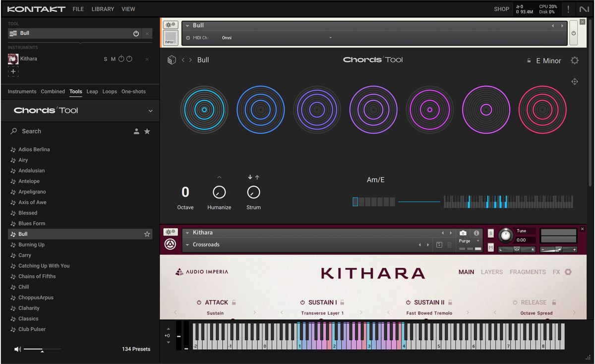
Task: Click the camera snapshot icon on Kithara header
Action: pos(463,233)
